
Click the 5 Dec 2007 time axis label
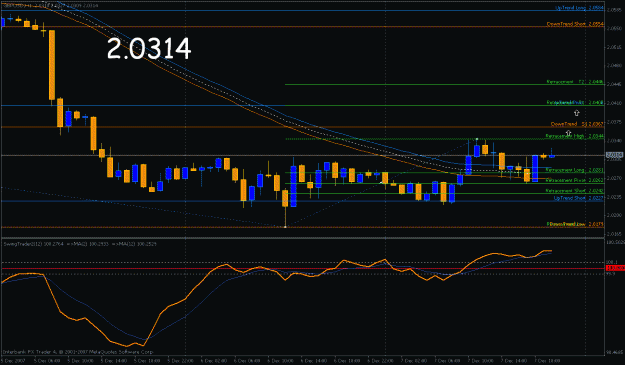[14, 361]
